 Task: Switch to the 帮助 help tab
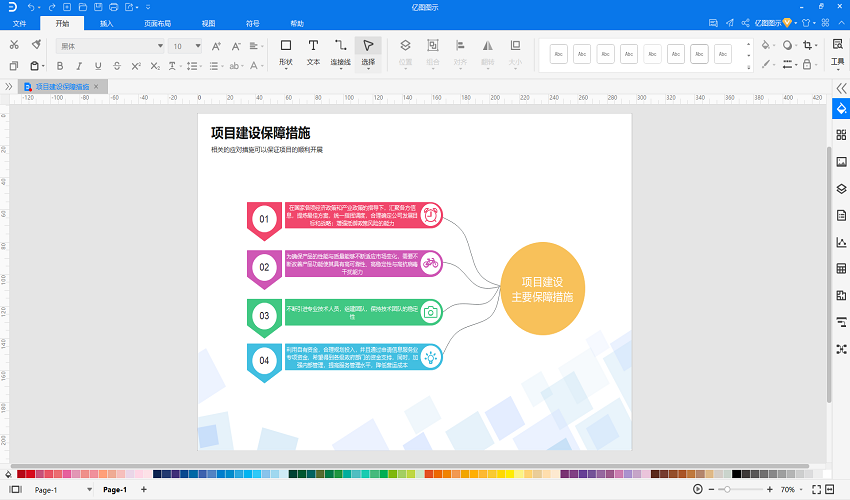[297, 23]
